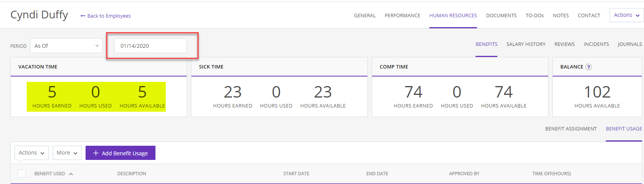Switch to Benefit Assignment tab
The height and width of the screenshot is (184, 644).
(x=571, y=129)
